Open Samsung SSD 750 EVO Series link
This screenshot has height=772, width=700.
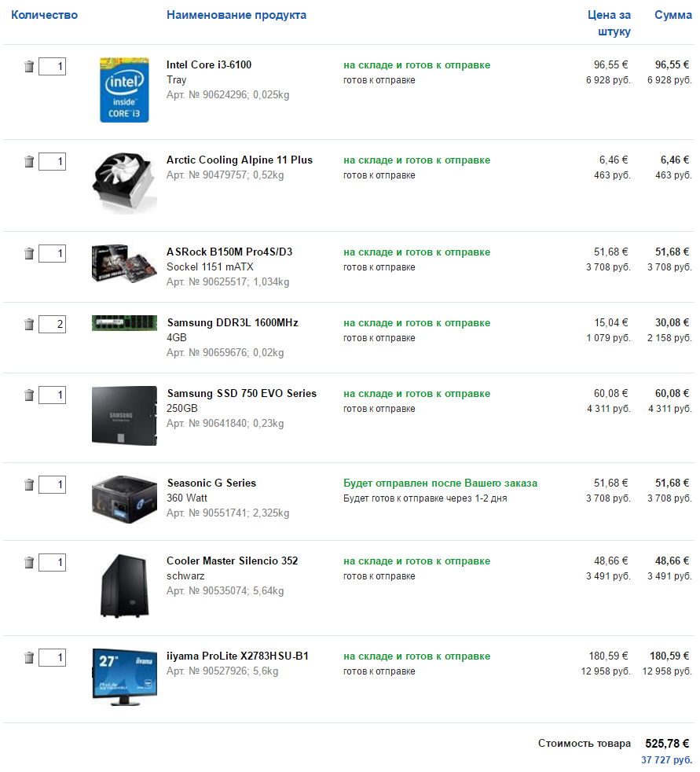point(241,393)
